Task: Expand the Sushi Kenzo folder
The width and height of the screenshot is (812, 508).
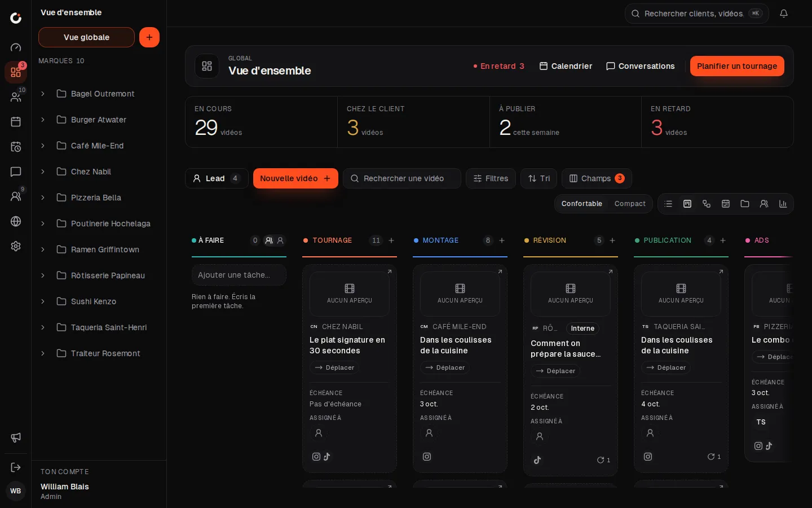Action: [x=43, y=301]
